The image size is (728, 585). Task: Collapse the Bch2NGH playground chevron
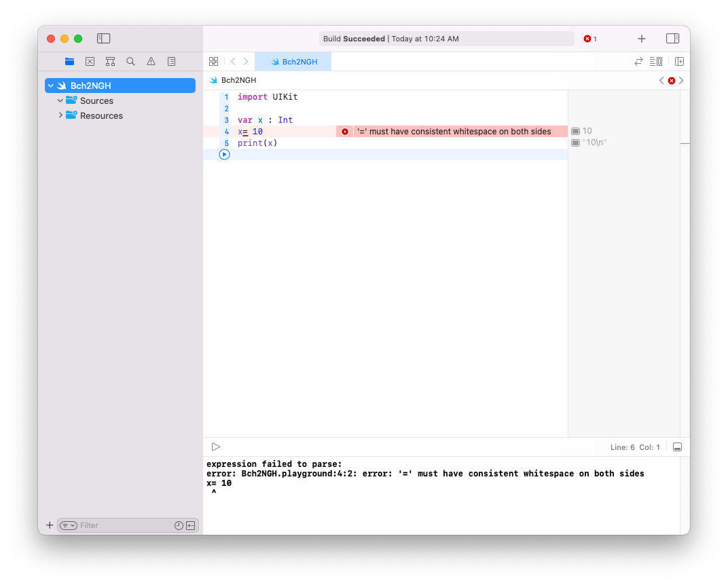pyautogui.click(x=51, y=86)
